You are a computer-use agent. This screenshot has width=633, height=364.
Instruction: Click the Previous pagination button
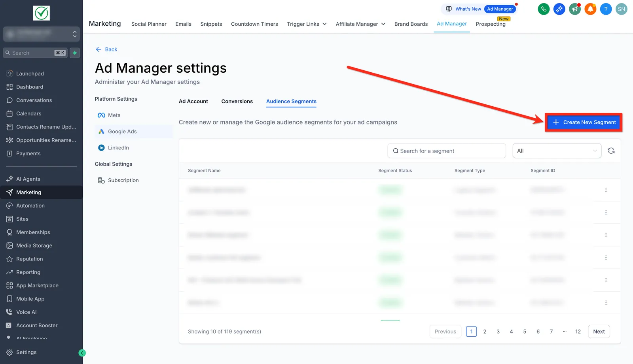pos(445,332)
